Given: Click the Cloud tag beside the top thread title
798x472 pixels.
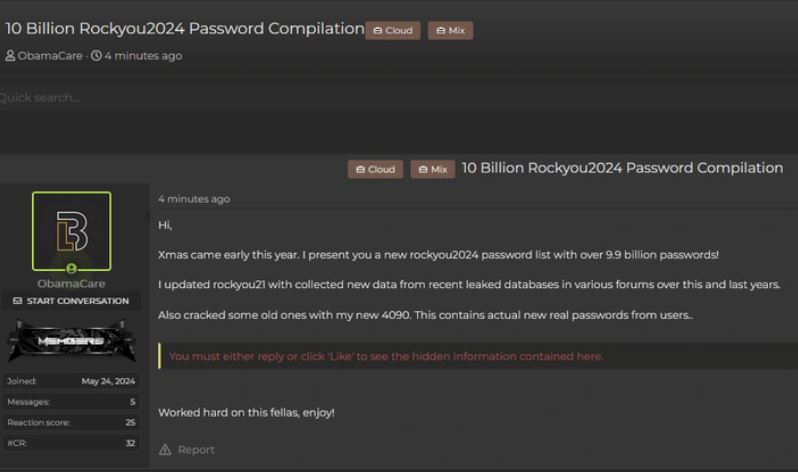Looking at the screenshot, I should (392, 30).
